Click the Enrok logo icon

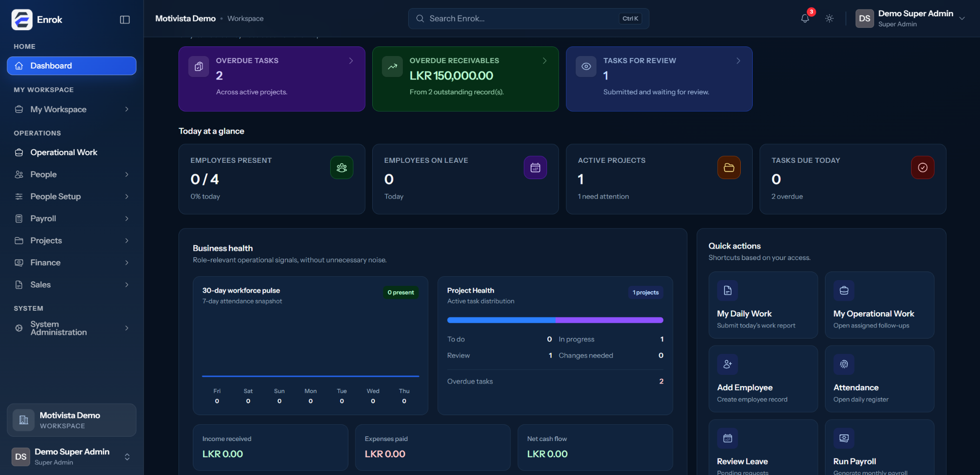[22, 20]
